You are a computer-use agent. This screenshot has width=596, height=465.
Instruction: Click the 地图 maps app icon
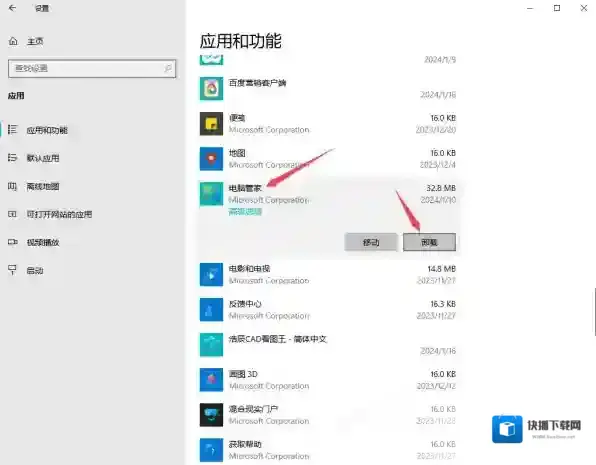click(x=211, y=159)
